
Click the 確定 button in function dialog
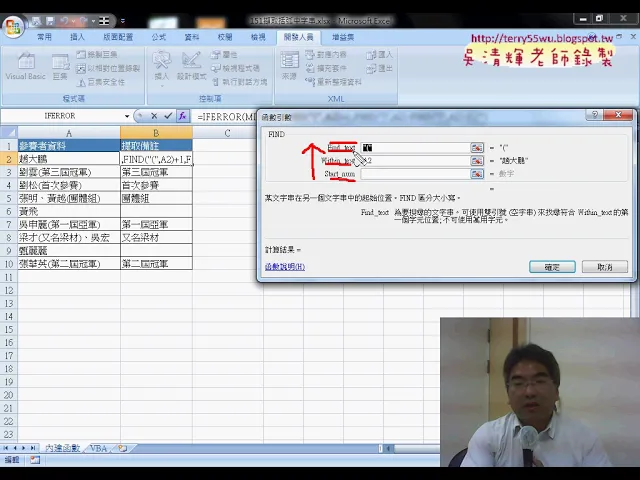(552, 267)
